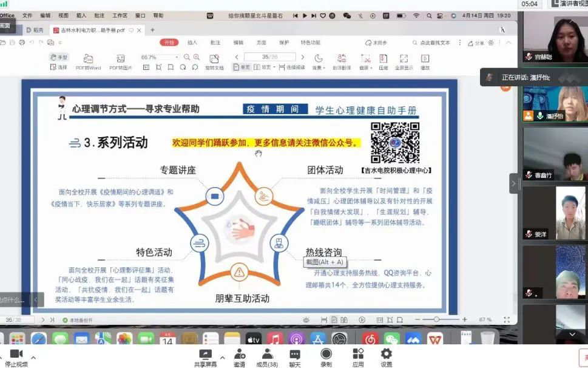Open 全屏显示 full screen mode
Viewport: 588px width, 368px height.
[403, 58]
